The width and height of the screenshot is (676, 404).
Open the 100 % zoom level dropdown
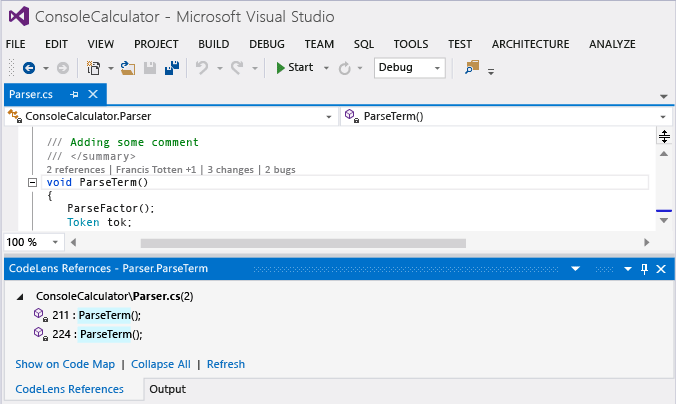tap(55, 242)
